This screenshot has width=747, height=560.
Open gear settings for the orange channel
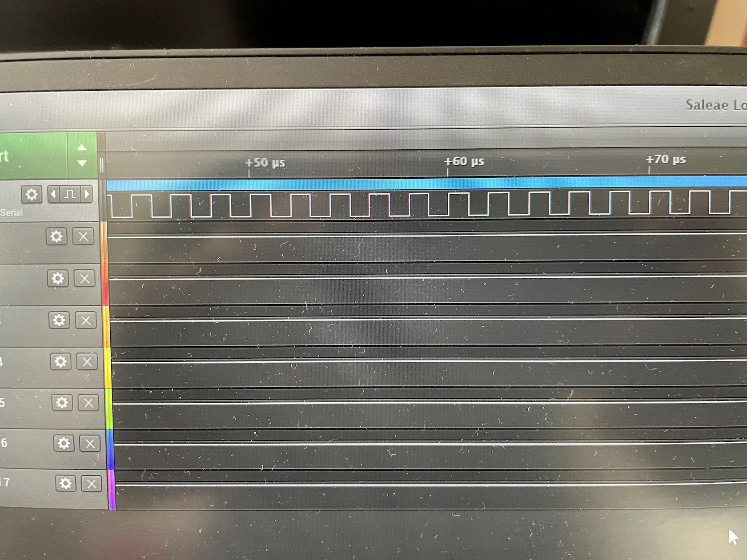pyautogui.click(x=56, y=236)
